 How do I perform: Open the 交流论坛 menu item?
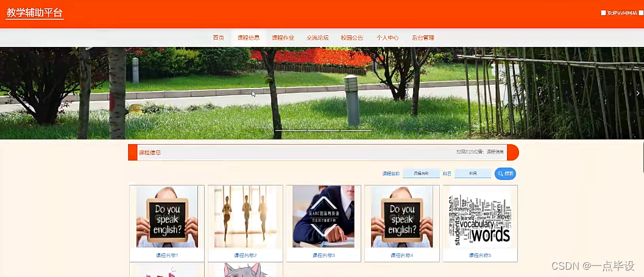click(317, 38)
